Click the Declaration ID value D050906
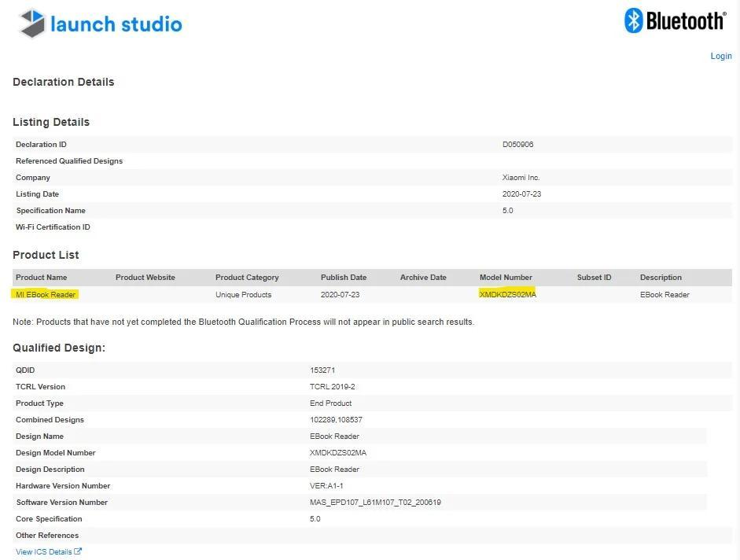The width and height of the screenshot is (740, 560). (517, 145)
